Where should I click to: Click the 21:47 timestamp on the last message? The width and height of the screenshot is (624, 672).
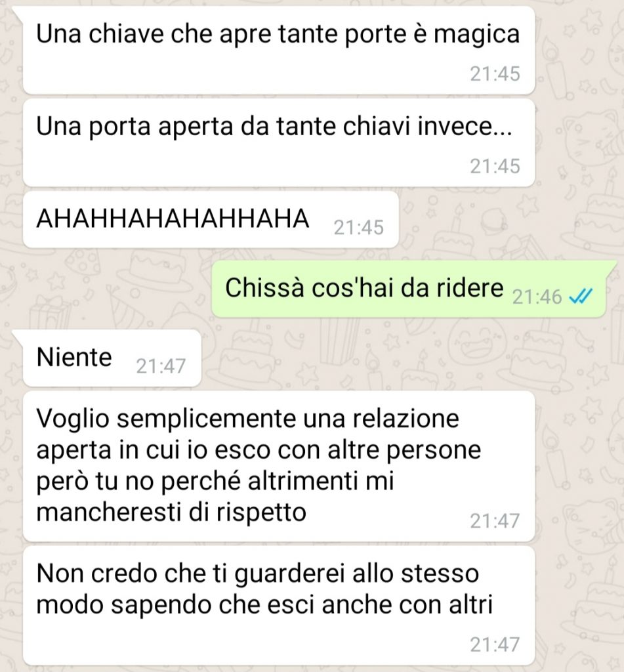click(x=495, y=644)
